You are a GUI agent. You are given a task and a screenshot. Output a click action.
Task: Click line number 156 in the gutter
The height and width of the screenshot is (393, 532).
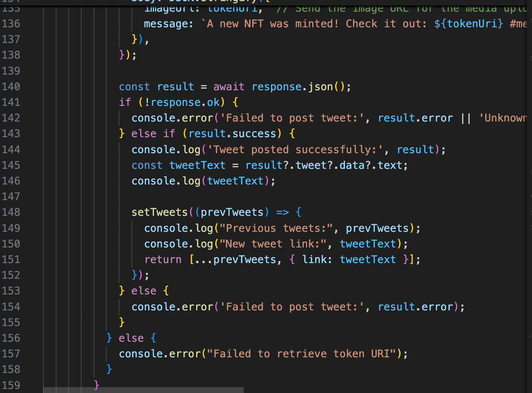(x=11, y=338)
